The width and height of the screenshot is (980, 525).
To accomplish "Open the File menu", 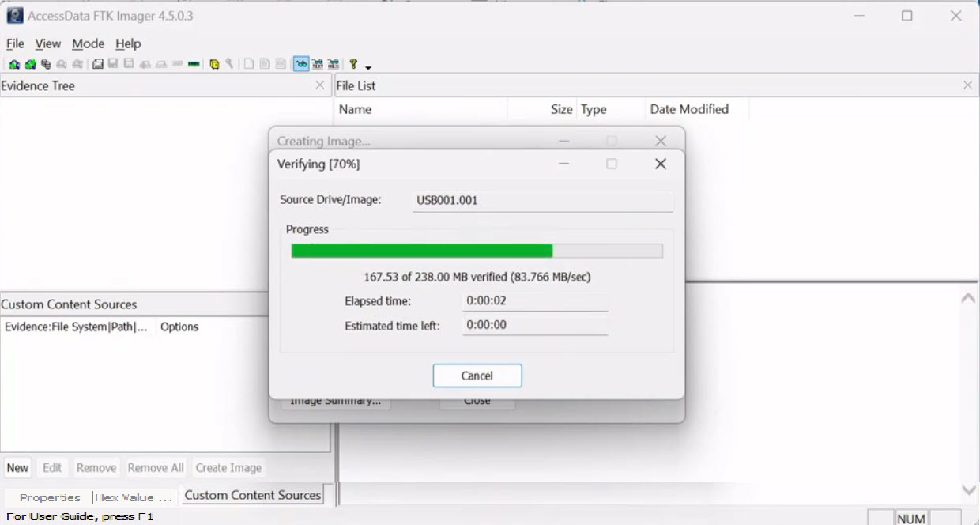I will click(15, 43).
